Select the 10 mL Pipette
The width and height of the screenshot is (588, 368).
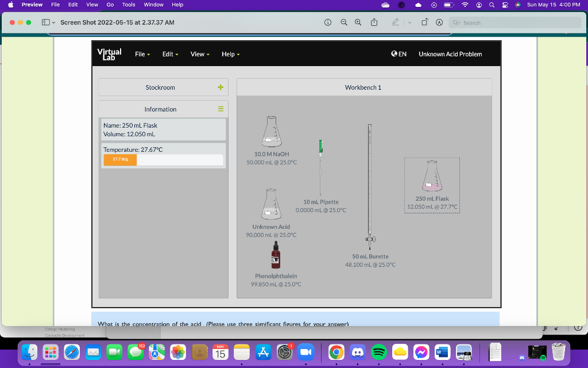point(320,167)
